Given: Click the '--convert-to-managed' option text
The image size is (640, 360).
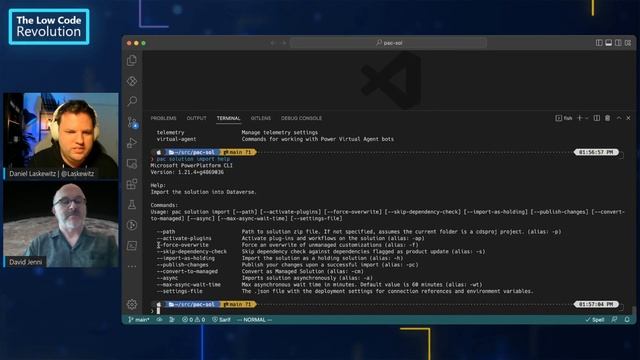Looking at the screenshot, I should [x=187, y=271].
